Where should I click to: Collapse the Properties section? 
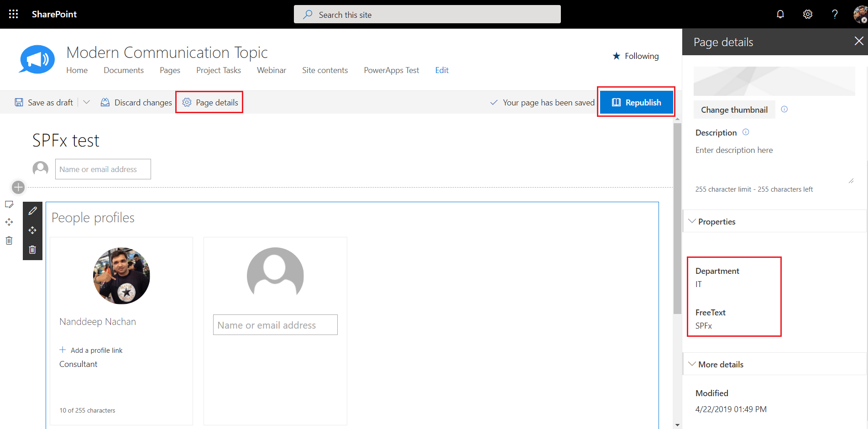tap(692, 221)
